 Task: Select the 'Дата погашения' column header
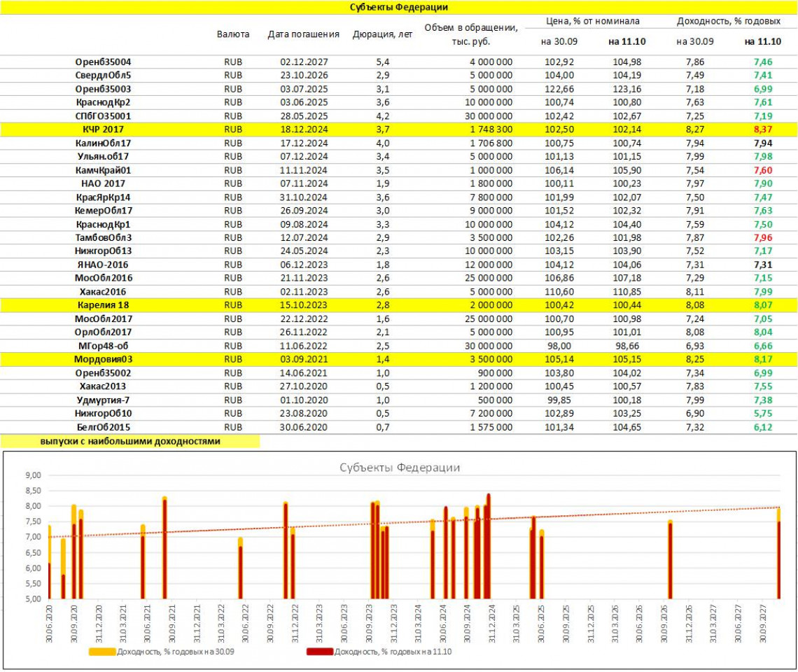click(303, 34)
